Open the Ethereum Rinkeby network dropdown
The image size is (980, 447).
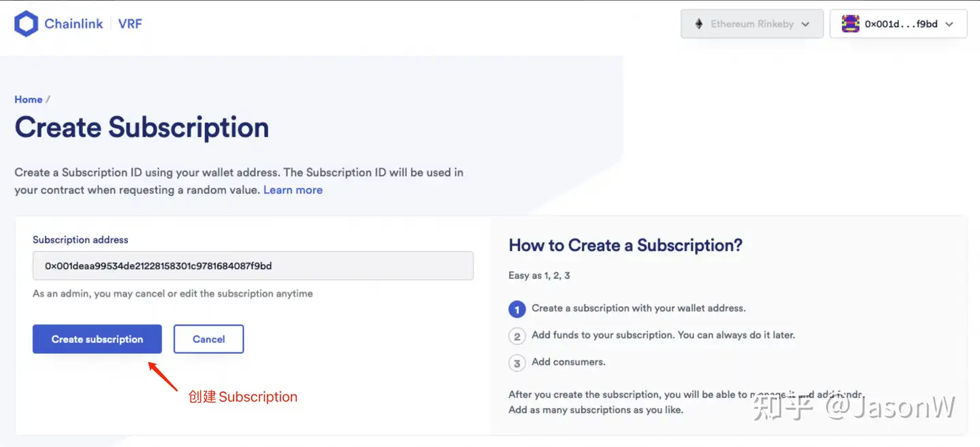(751, 24)
